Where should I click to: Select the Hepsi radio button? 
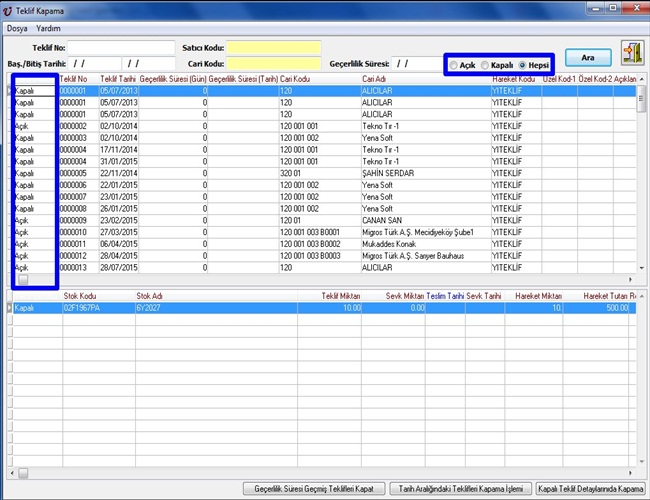coord(522,65)
